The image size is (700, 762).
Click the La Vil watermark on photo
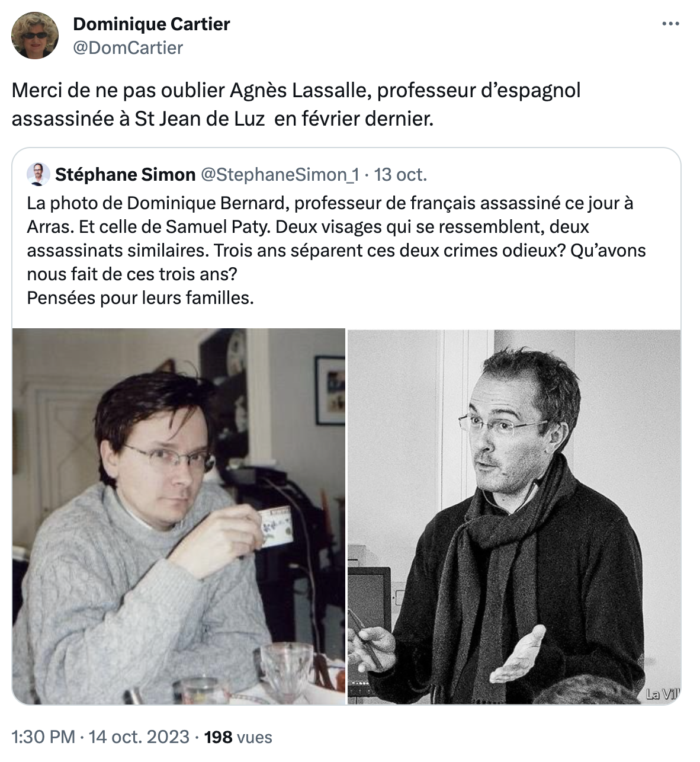coord(663,693)
